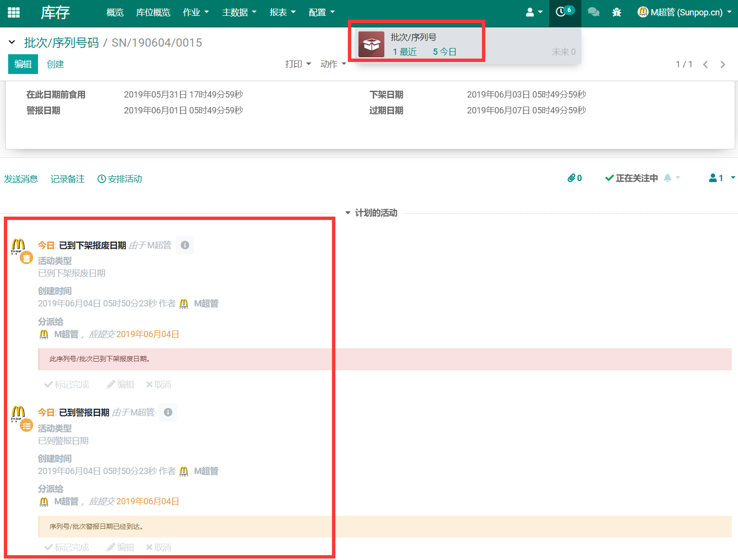Screen dimensions: 738x560
Task: Open the 动作 dropdown
Action: pyautogui.click(x=333, y=64)
